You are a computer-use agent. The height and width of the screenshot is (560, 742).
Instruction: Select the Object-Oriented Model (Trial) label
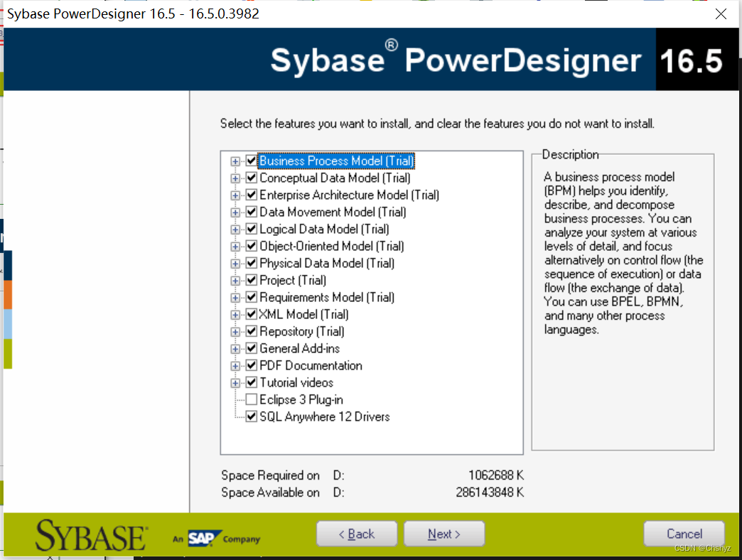(332, 246)
